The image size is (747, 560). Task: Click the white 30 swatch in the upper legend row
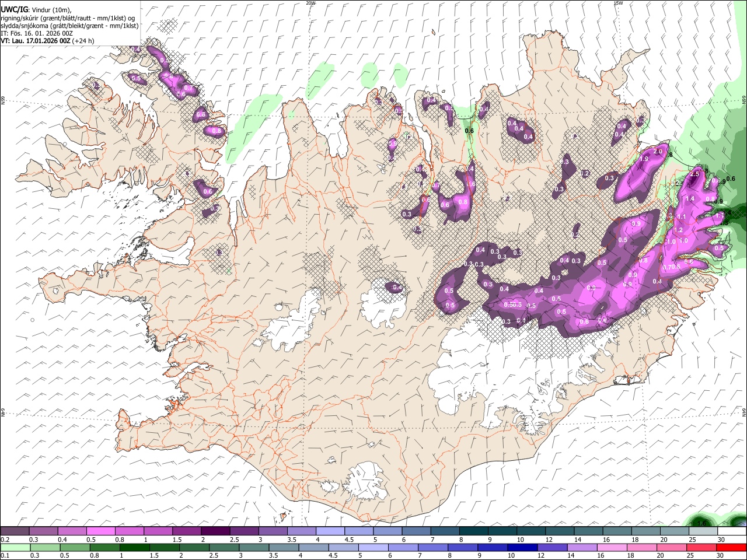tap(732, 531)
